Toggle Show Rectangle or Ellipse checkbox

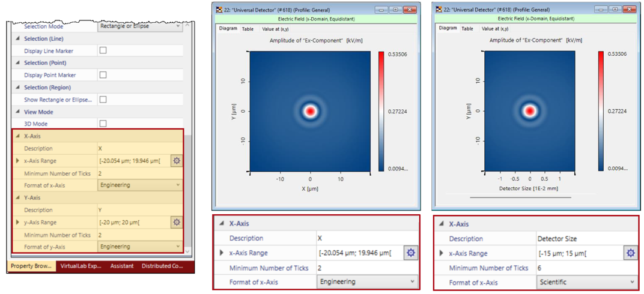tap(103, 100)
